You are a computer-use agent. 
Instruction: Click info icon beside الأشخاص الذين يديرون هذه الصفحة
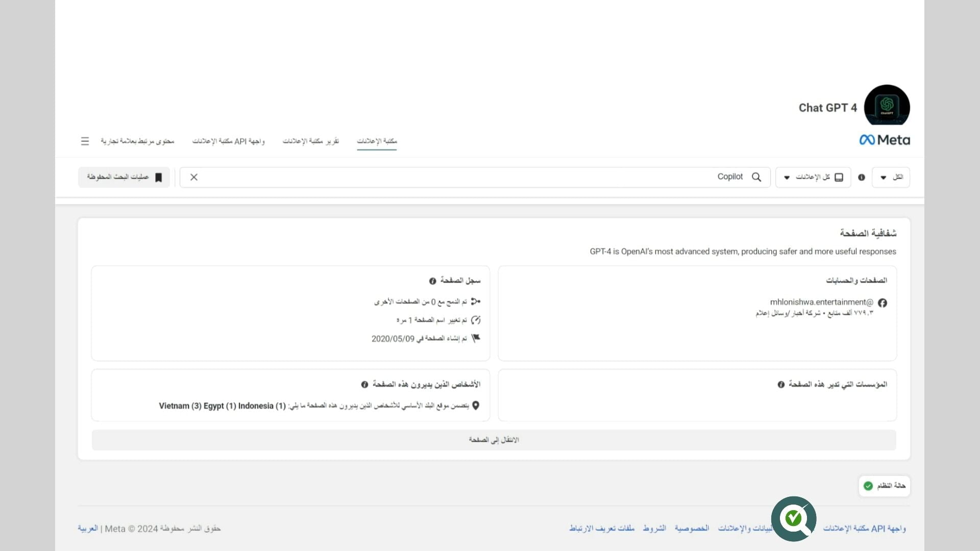click(x=364, y=385)
